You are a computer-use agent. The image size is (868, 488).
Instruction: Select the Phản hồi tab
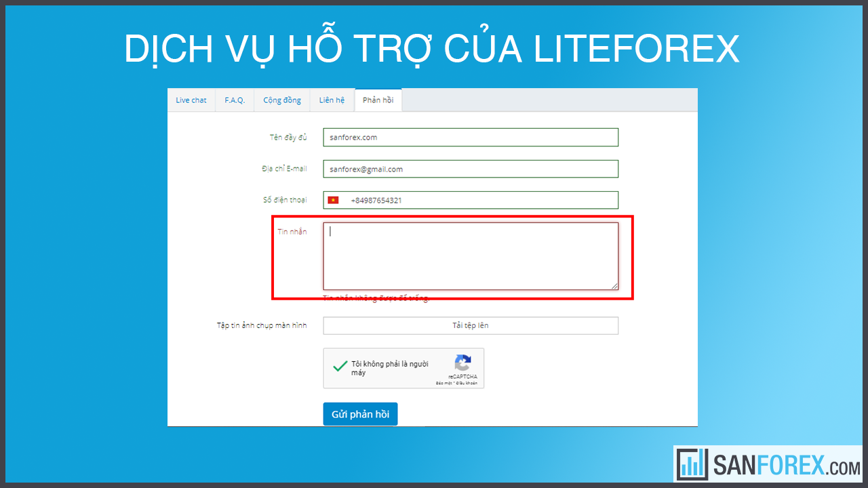point(378,100)
